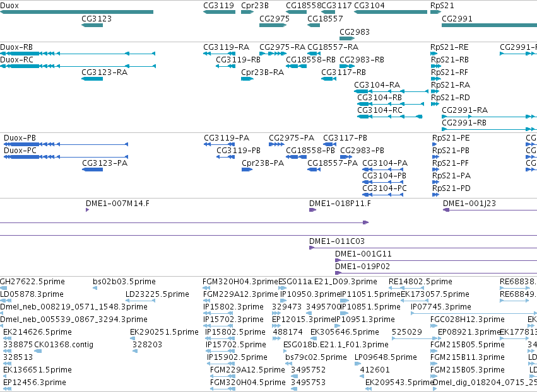Select the DME1-018P11.F BAC label
Screen dimensions: 537x392
pos(339,204)
